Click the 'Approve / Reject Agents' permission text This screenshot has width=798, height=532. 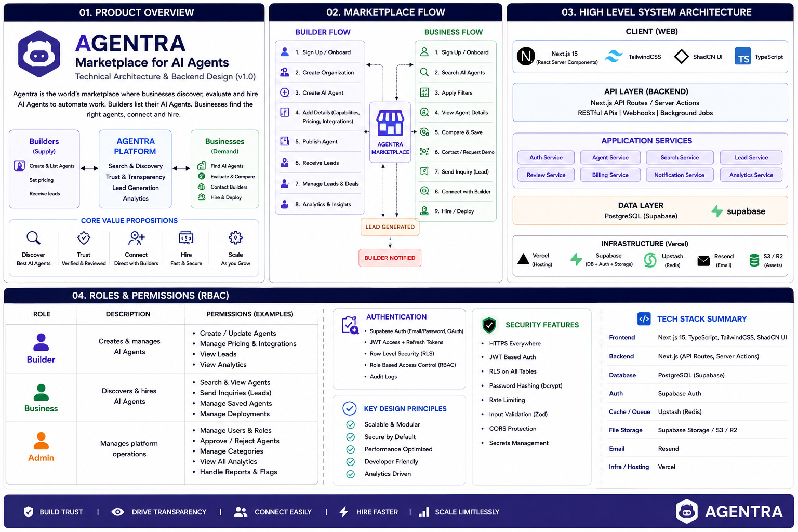click(x=240, y=441)
